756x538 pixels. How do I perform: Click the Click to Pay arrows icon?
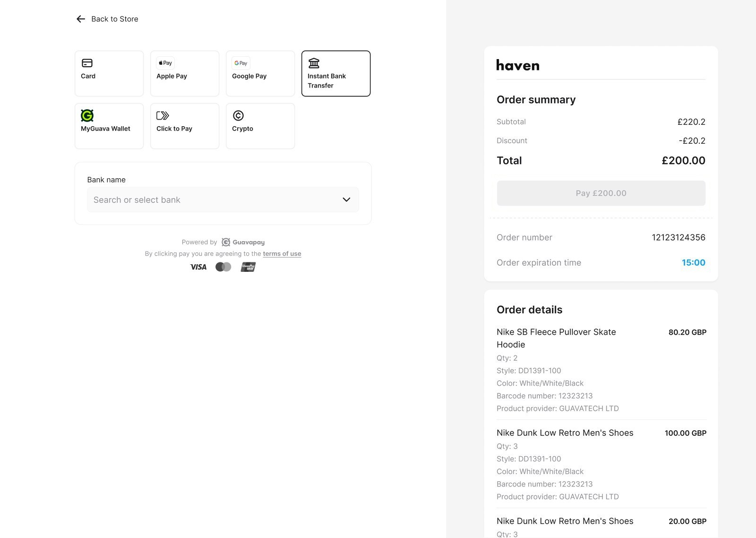[163, 115]
